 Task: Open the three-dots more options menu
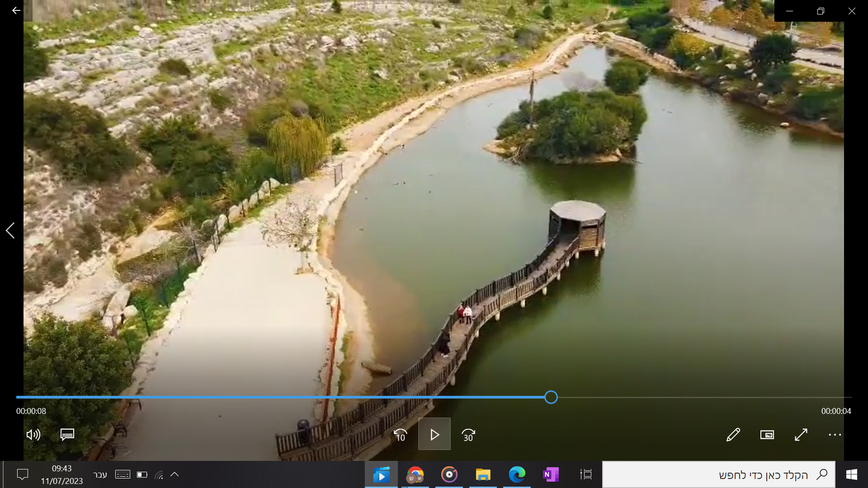pos(835,435)
